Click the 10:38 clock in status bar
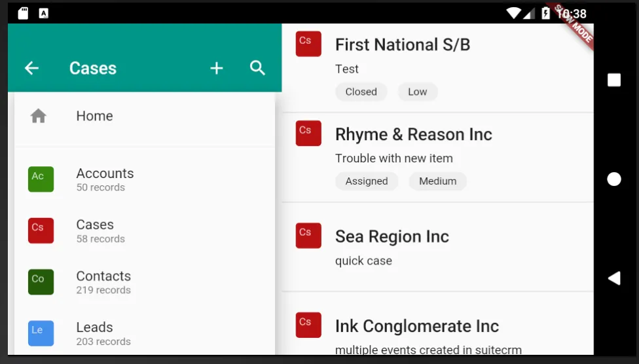 (572, 14)
